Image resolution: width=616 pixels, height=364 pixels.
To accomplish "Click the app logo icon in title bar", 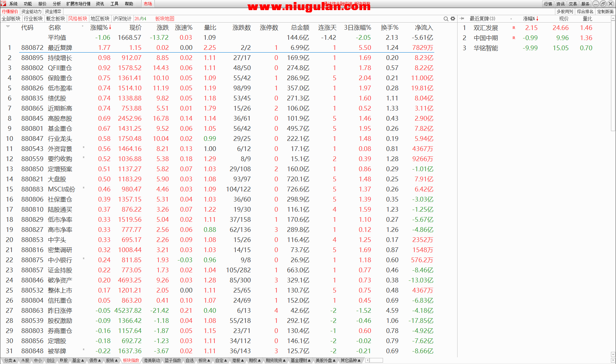I will pyautogui.click(x=3, y=4).
